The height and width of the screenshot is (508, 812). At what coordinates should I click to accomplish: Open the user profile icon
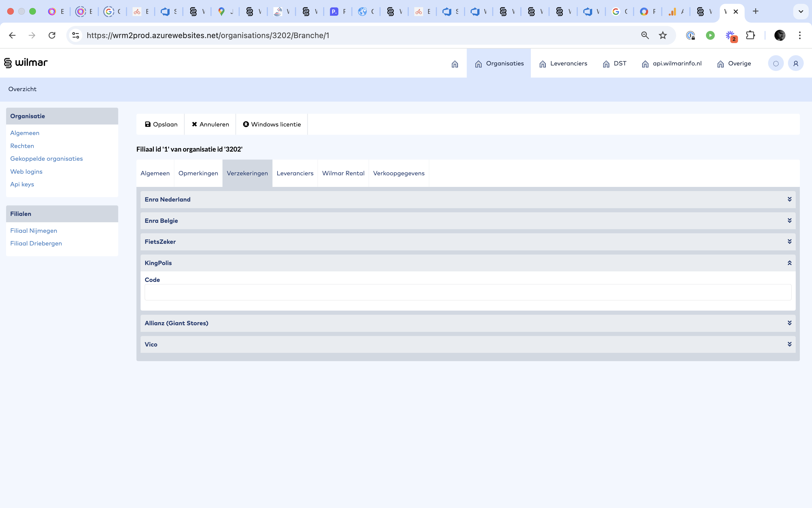pyautogui.click(x=795, y=64)
